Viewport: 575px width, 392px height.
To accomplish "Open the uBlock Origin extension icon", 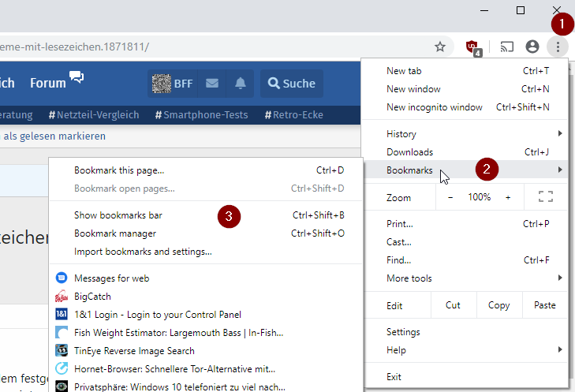I will pyautogui.click(x=473, y=48).
